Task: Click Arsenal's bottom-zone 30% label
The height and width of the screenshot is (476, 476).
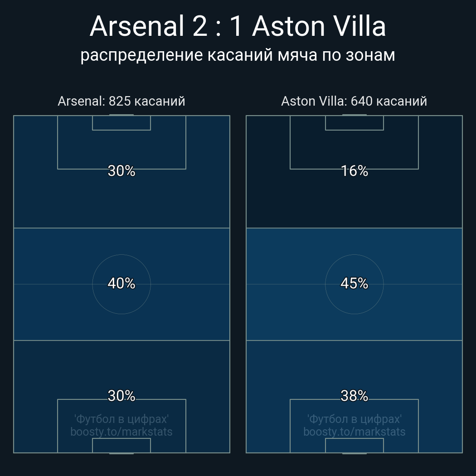Action: click(121, 396)
